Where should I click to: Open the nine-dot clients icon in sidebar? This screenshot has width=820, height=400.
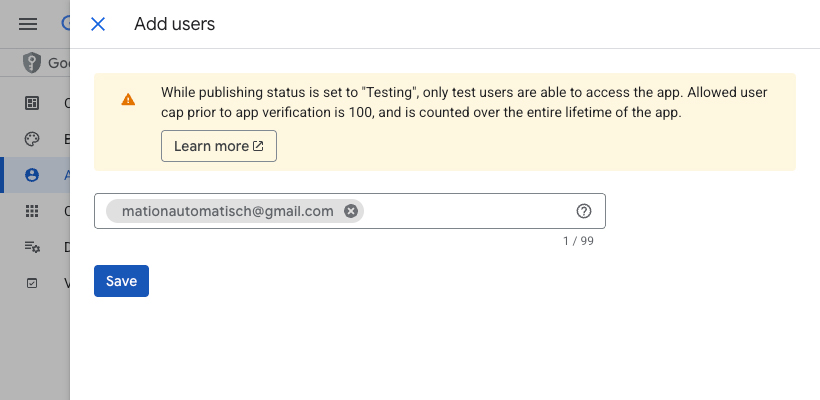pyautogui.click(x=32, y=211)
